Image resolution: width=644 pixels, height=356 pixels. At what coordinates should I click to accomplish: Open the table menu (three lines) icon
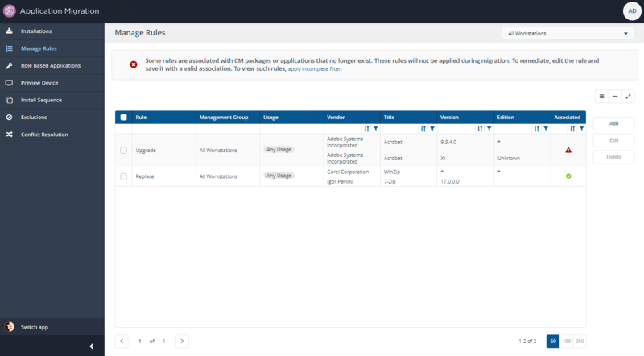(x=601, y=96)
